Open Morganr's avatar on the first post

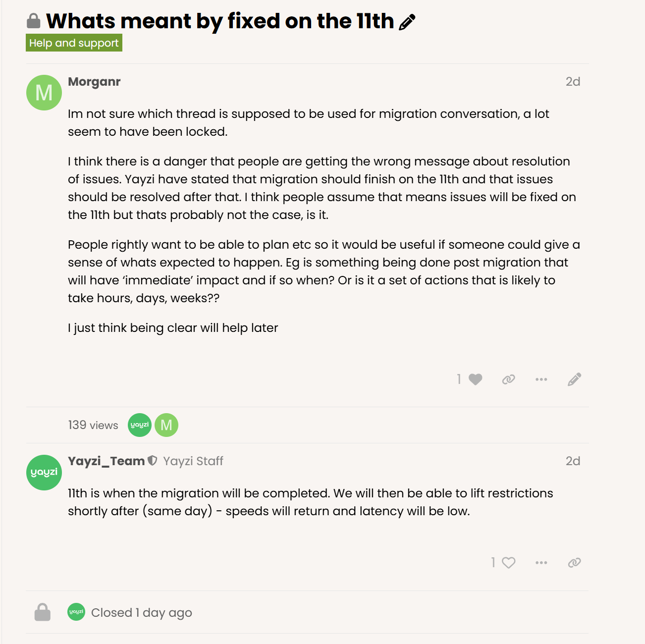point(44,93)
